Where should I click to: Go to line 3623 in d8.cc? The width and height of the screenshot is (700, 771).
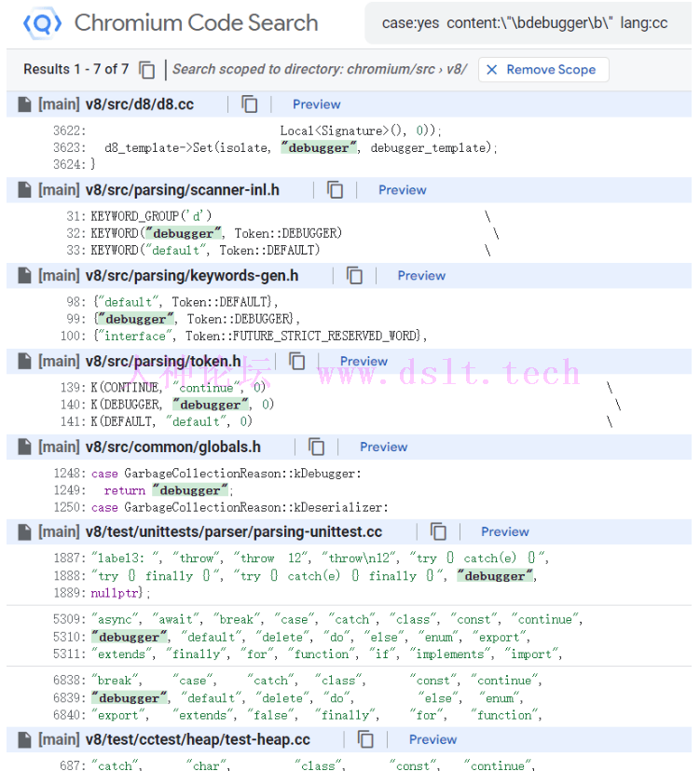point(69,147)
